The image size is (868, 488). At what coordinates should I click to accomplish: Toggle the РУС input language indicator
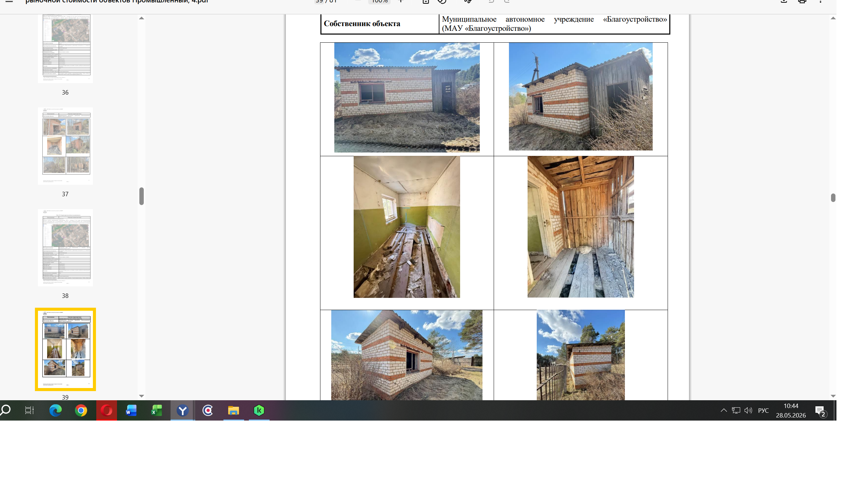(763, 410)
